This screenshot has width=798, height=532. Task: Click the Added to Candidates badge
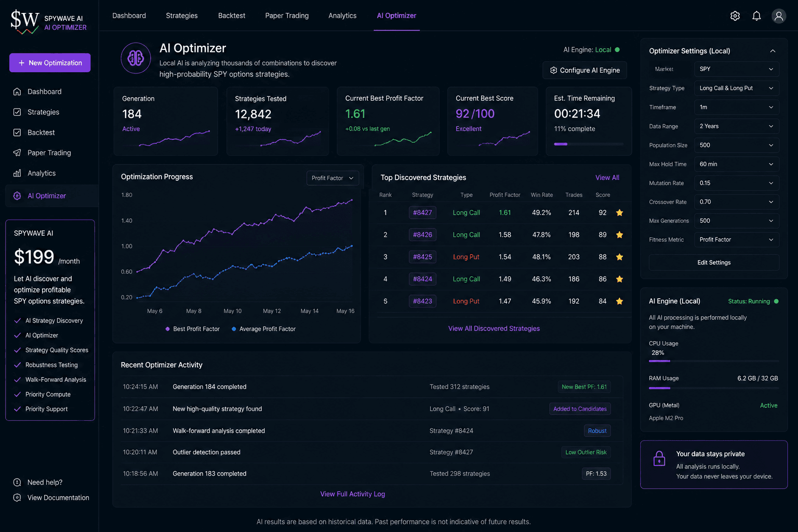click(x=580, y=409)
